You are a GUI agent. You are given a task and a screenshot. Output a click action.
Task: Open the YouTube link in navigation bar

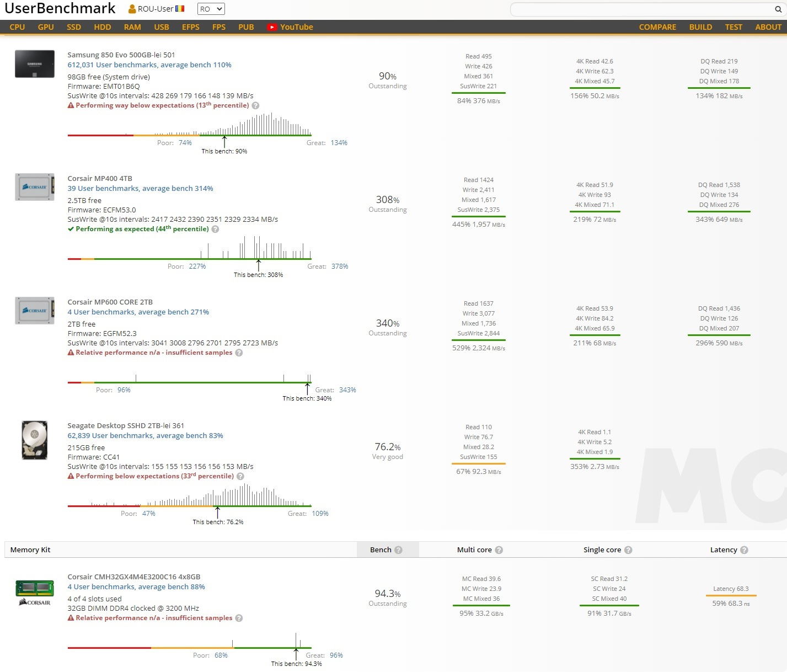[290, 27]
